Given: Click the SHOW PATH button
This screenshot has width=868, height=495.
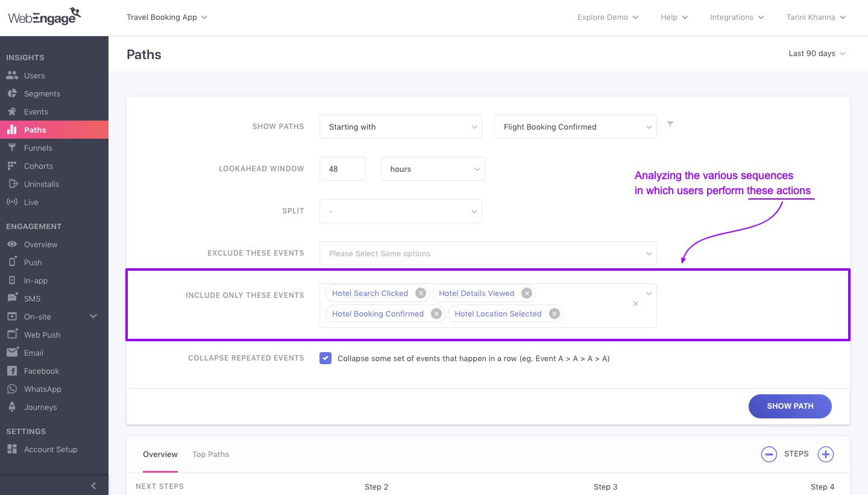Looking at the screenshot, I should 790,406.
